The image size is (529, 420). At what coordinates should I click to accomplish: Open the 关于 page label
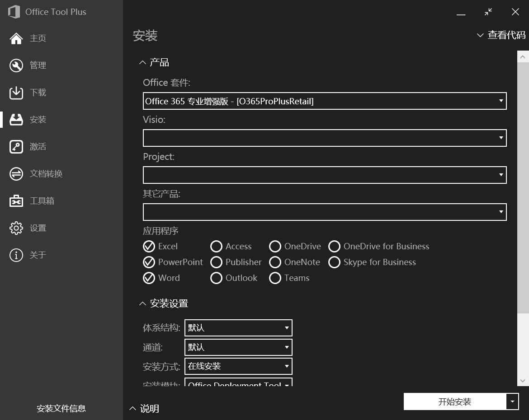(x=38, y=255)
